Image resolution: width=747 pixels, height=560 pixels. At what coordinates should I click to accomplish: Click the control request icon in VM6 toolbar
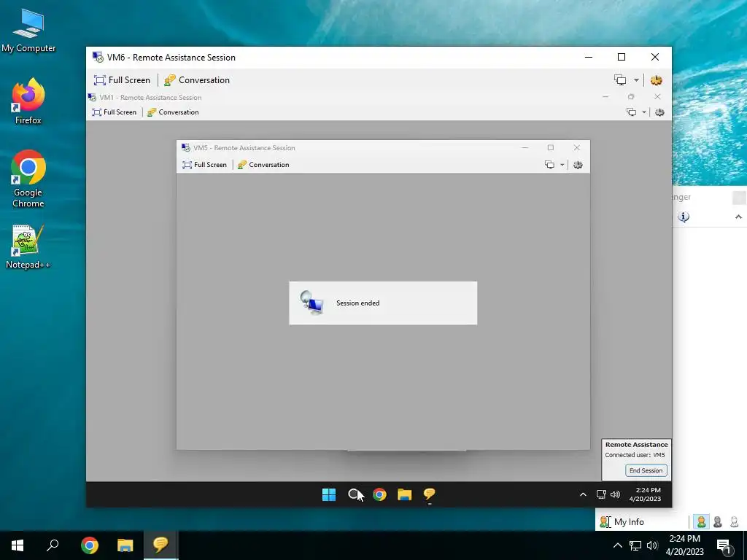657,80
